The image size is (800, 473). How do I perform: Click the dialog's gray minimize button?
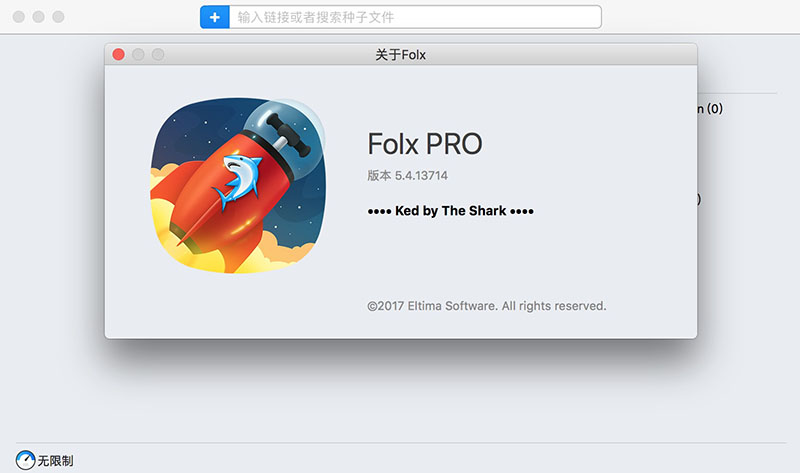(x=138, y=55)
